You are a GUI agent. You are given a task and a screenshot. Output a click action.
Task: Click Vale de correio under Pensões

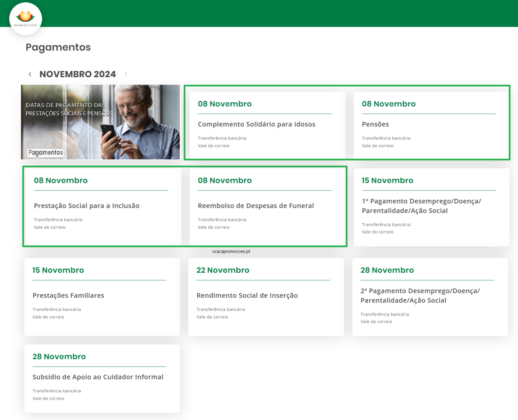pos(377,146)
